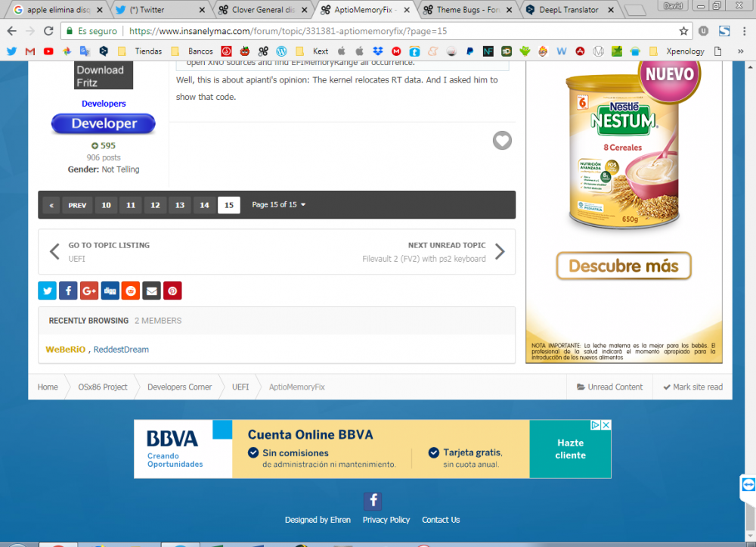Switch to Clover General discussion tab
The height and width of the screenshot is (547, 756).
pyautogui.click(x=263, y=10)
